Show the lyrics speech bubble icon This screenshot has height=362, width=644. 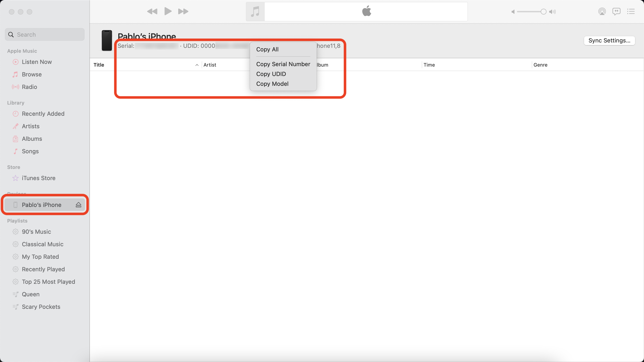(x=616, y=11)
